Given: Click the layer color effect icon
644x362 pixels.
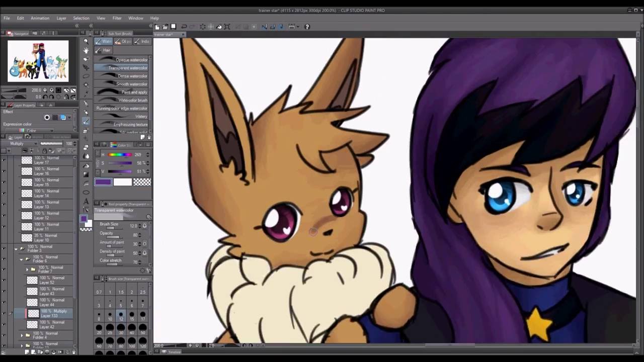Looking at the screenshot, I should click(63, 118).
